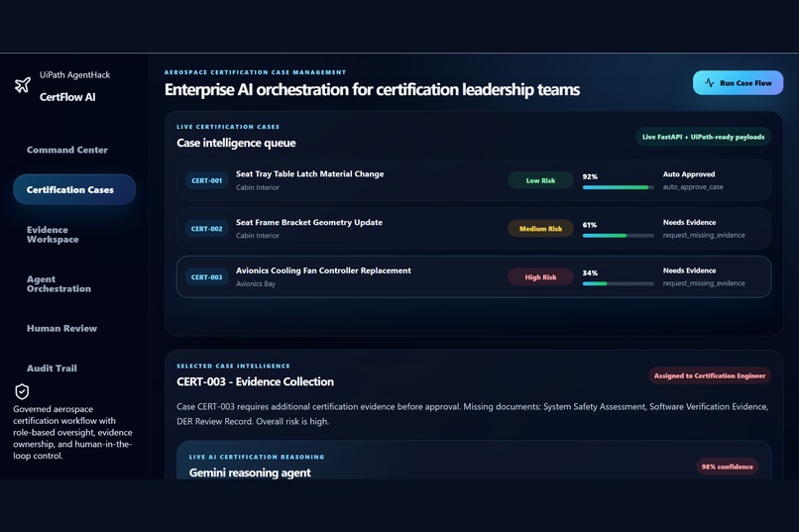Click the UiPath AgentHack label
The width and height of the screenshot is (799, 532).
(x=75, y=75)
